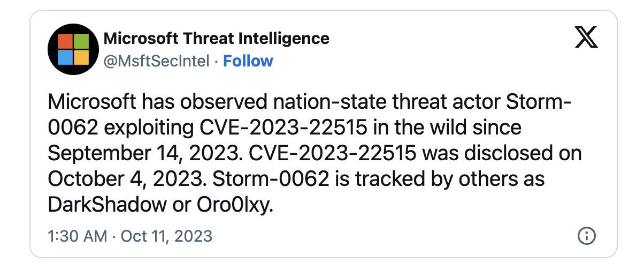The height and width of the screenshot is (269, 644).
Task: Open the tweet timestamp 1:30 AM
Action: 78,236
